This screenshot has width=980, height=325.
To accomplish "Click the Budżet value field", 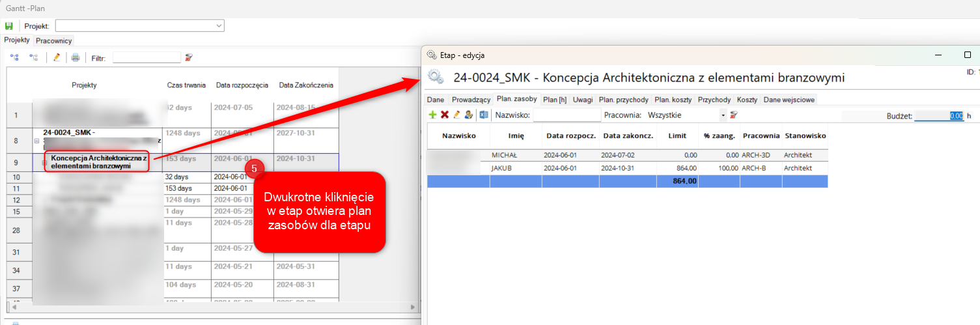I will [x=939, y=115].
